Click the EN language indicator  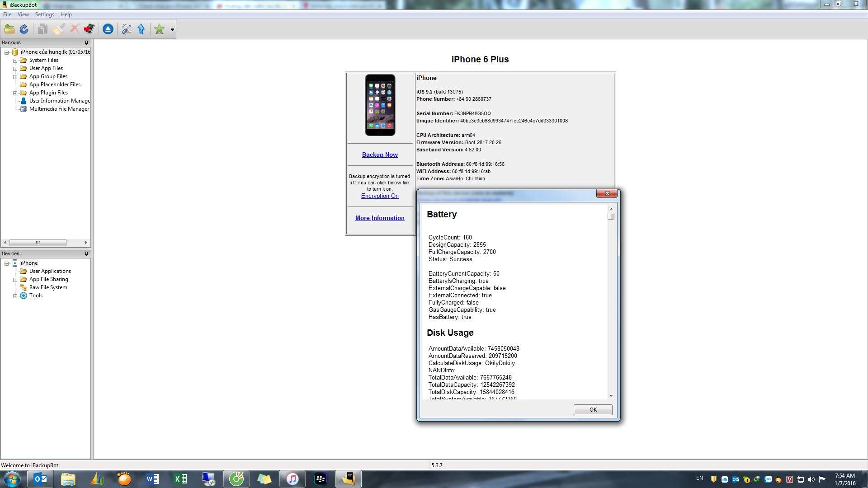(699, 478)
